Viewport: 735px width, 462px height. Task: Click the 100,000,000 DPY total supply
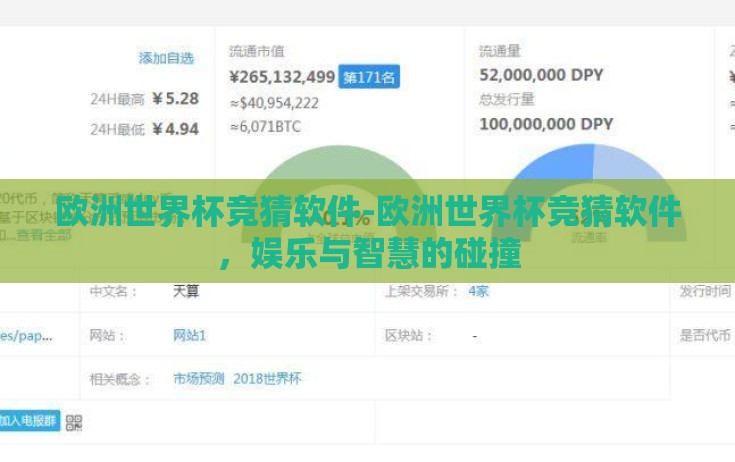coord(546,124)
